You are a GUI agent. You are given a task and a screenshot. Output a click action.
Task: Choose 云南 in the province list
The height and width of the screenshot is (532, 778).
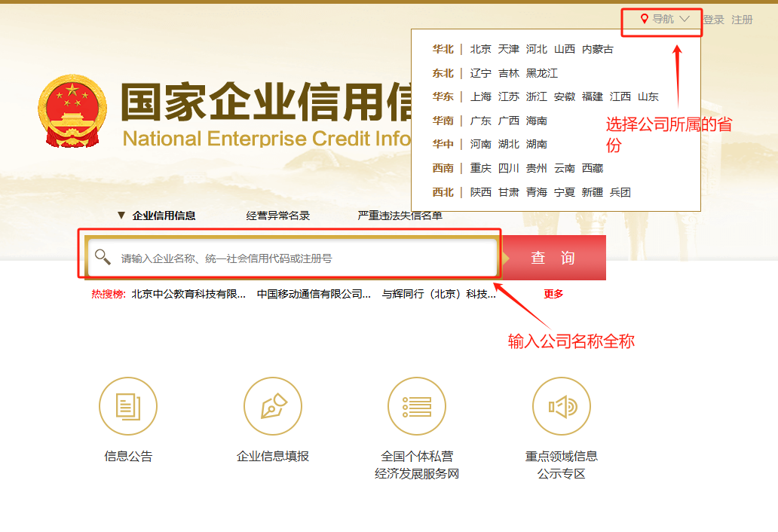tap(565, 168)
